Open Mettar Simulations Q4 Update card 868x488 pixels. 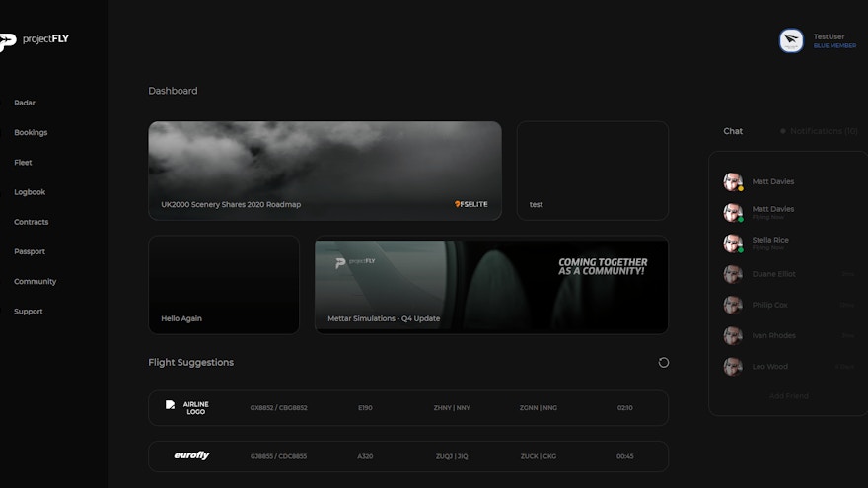pyautogui.click(x=491, y=285)
